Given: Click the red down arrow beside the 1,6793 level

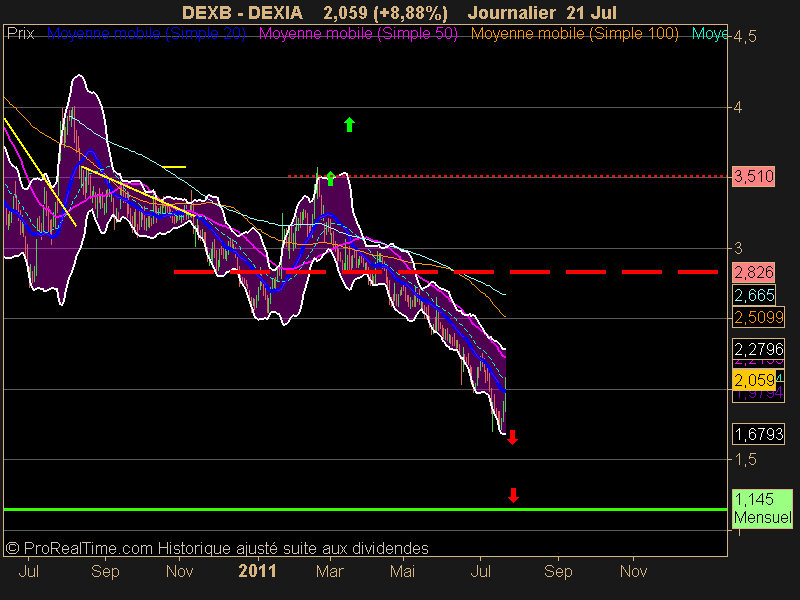Looking at the screenshot, I should tap(513, 437).
